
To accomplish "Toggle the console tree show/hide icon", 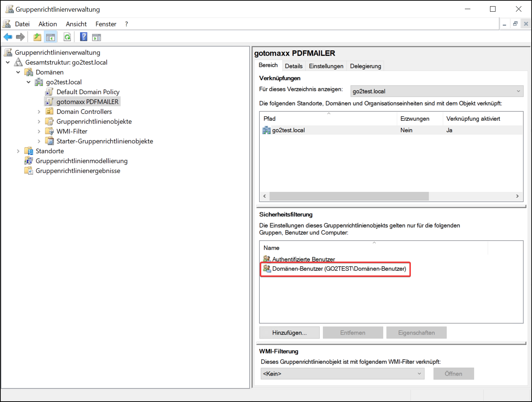I will coord(50,37).
